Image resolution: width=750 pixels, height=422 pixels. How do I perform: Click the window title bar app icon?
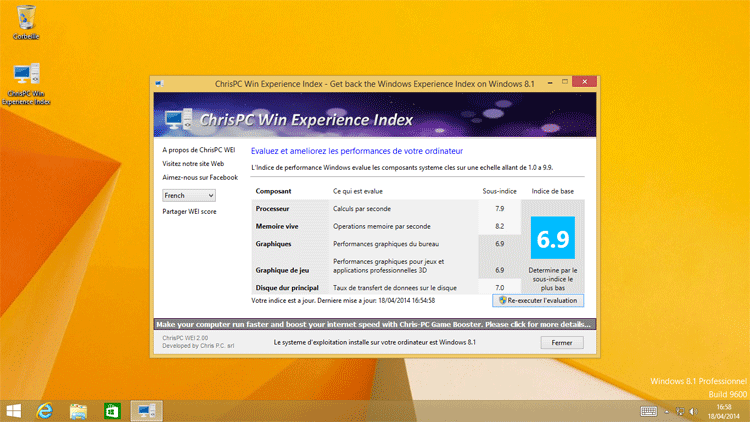pos(159,84)
